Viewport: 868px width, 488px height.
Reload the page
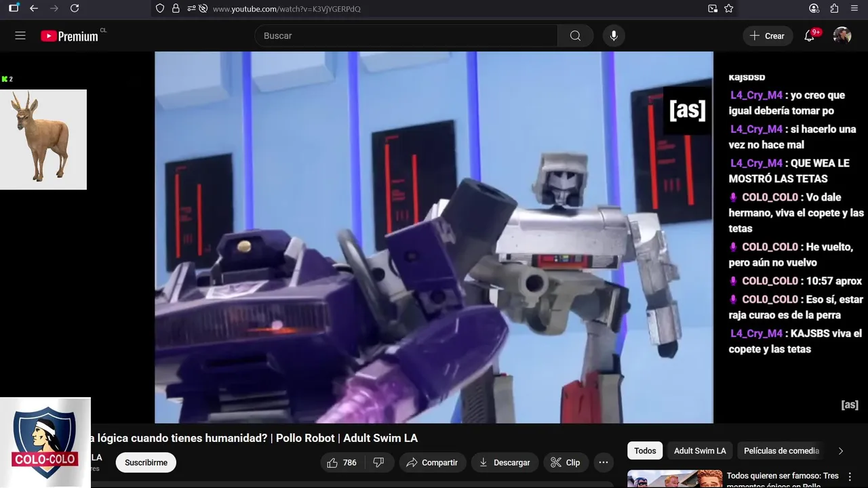(x=75, y=8)
